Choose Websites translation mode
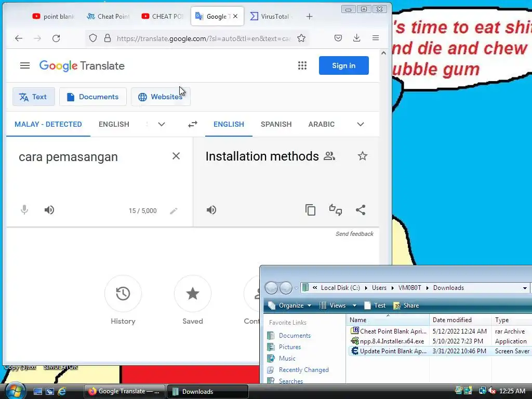The width and height of the screenshot is (532, 399). 161,97
